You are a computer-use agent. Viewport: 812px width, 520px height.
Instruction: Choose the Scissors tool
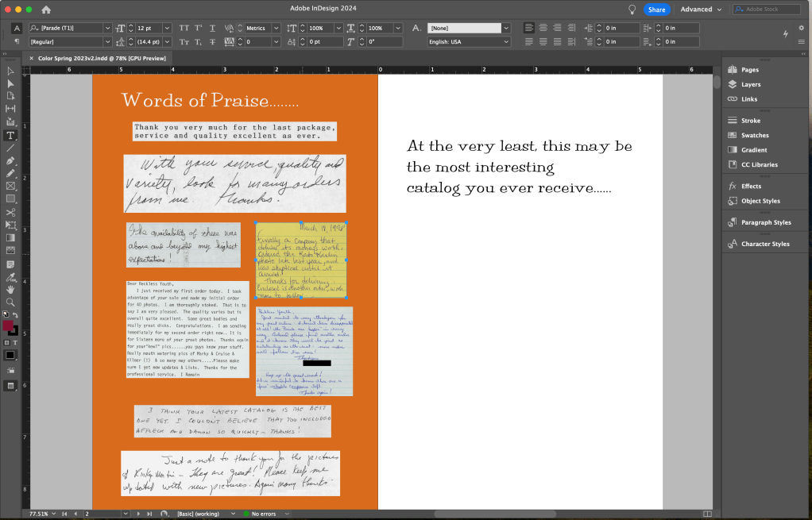point(10,213)
